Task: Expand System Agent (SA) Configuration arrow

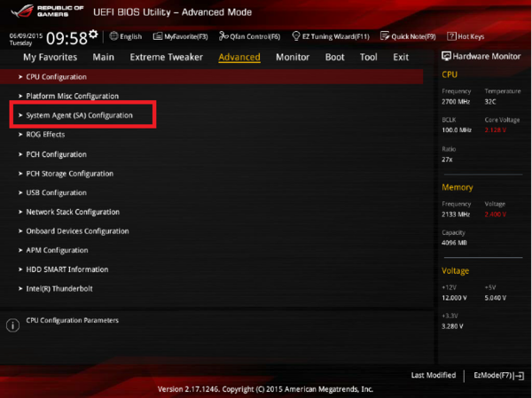Action: pos(20,115)
